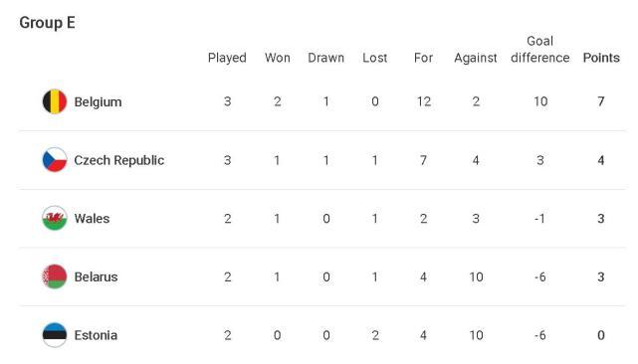Open the Belgium team name link
Screen dimensions: 638x364
99,102
